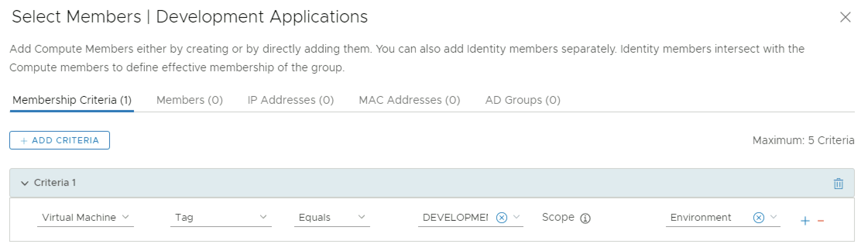Viewport: 868px width, 251px height.
Task: Select the AD Groups (0) tab
Action: [523, 100]
